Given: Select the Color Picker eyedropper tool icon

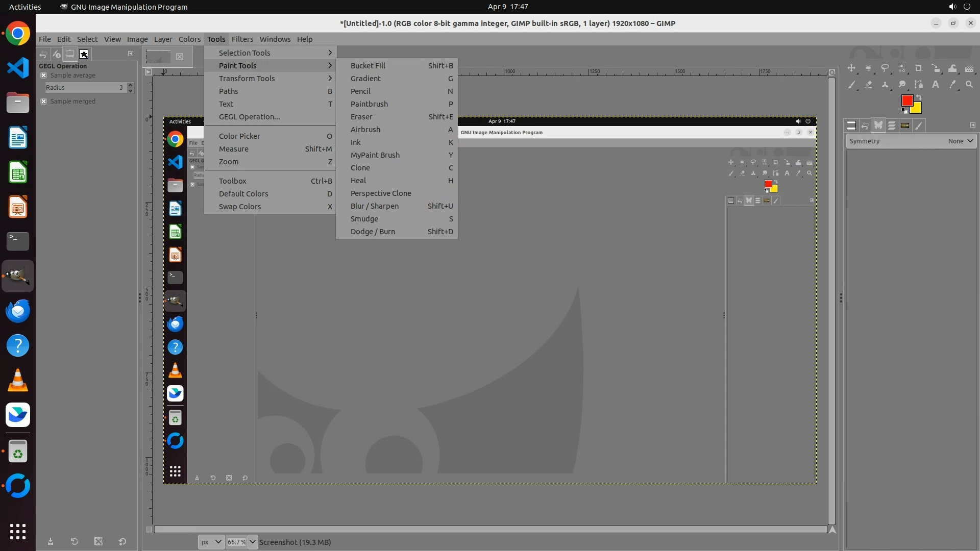Looking at the screenshot, I should 952,85.
